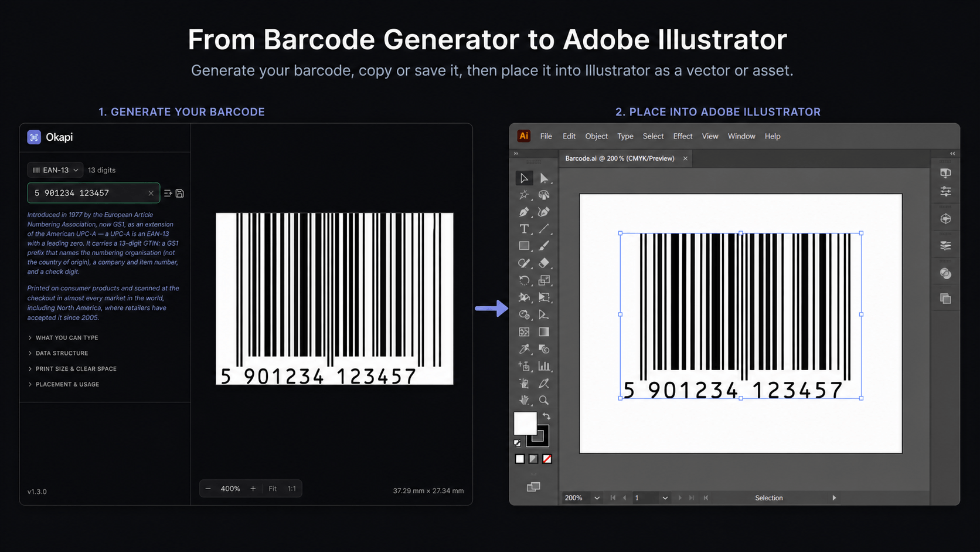
Task: Click the Fit zoom button
Action: 273,489
